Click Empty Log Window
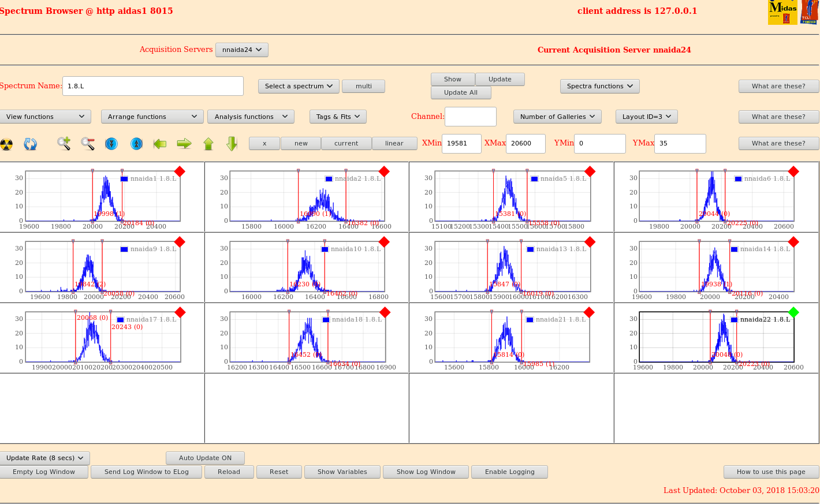The height and width of the screenshot is (504, 820). (x=44, y=472)
